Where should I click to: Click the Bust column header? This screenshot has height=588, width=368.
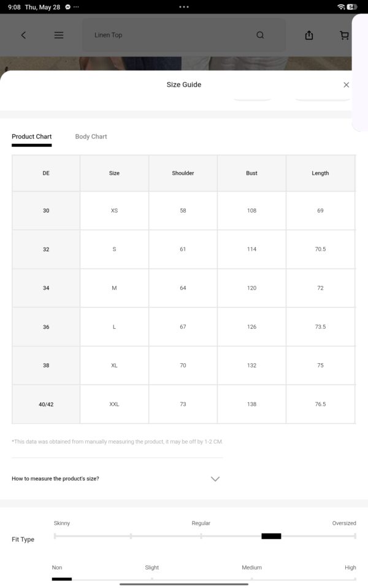251,173
